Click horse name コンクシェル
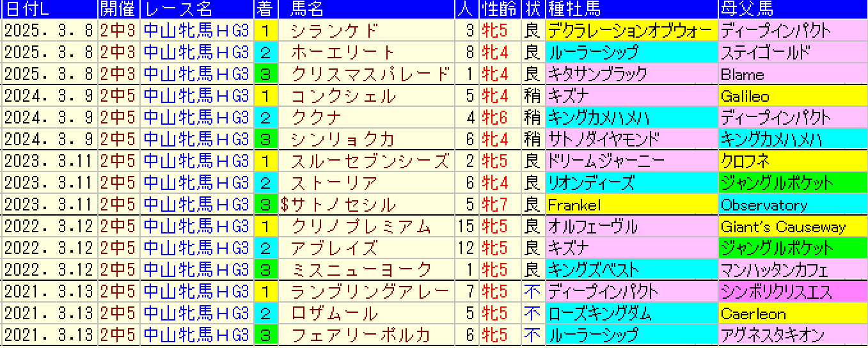This screenshot has height=348, width=868. tap(343, 96)
